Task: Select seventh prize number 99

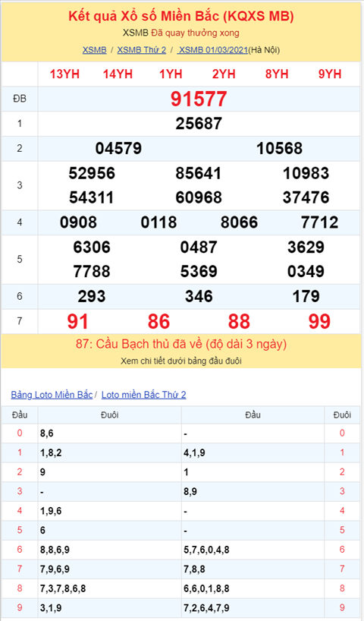Action: [319, 322]
